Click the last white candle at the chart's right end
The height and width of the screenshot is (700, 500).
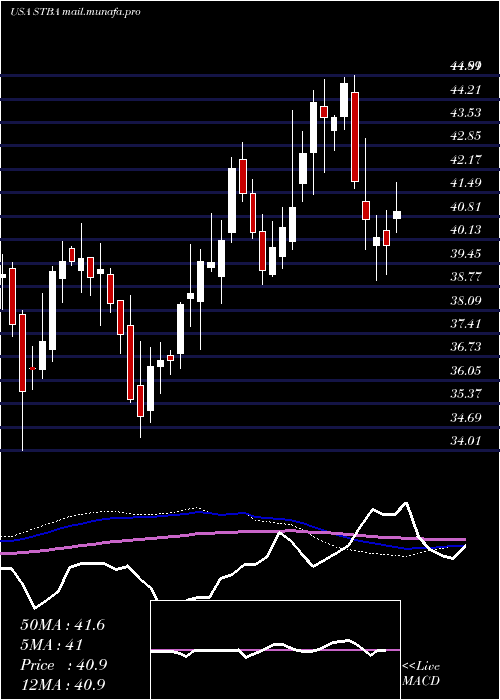[396, 215]
